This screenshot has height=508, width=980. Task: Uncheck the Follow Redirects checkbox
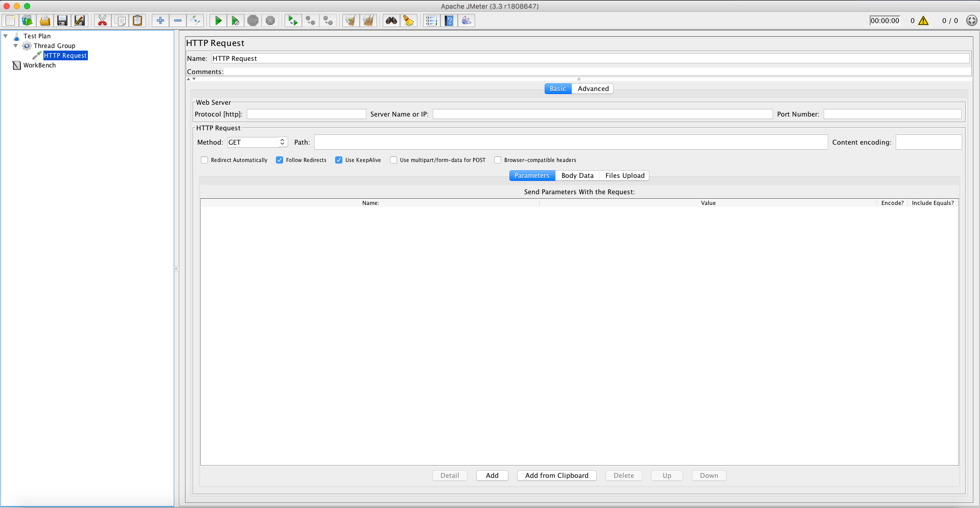point(279,160)
